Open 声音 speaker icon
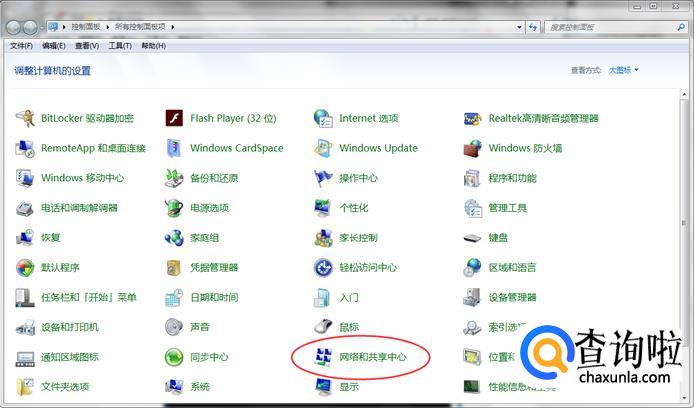This screenshot has height=408, width=694. pos(174,327)
